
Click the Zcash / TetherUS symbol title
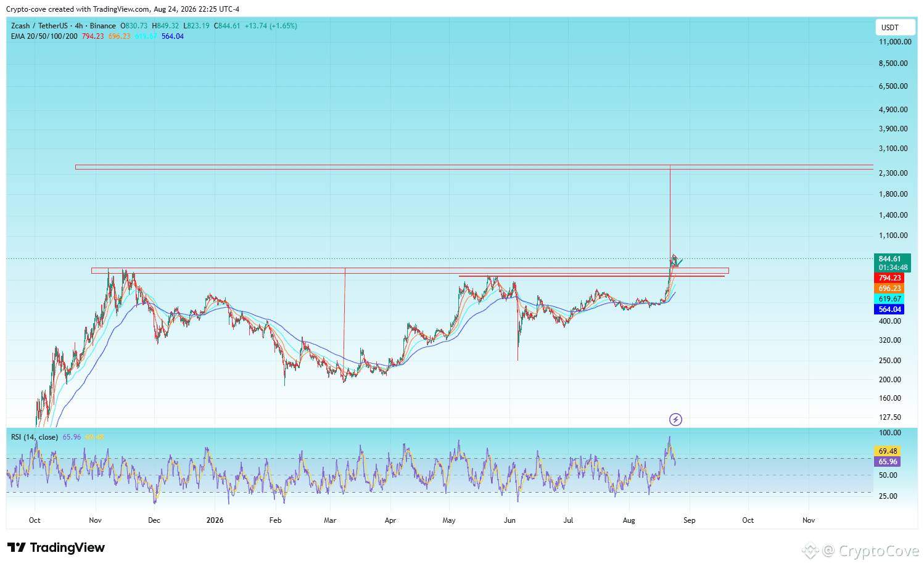pos(39,26)
